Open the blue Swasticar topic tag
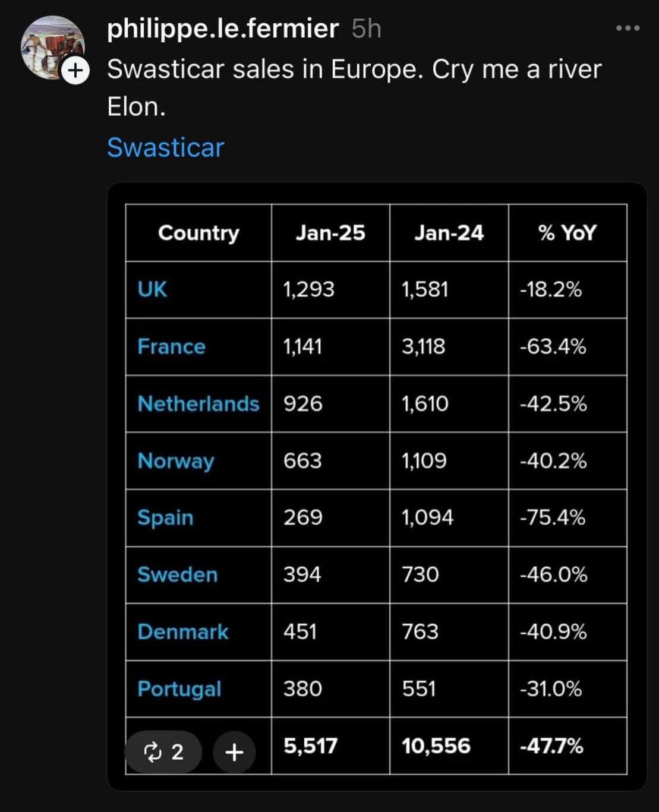Image resolution: width=659 pixels, height=812 pixels. (x=166, y=147)
